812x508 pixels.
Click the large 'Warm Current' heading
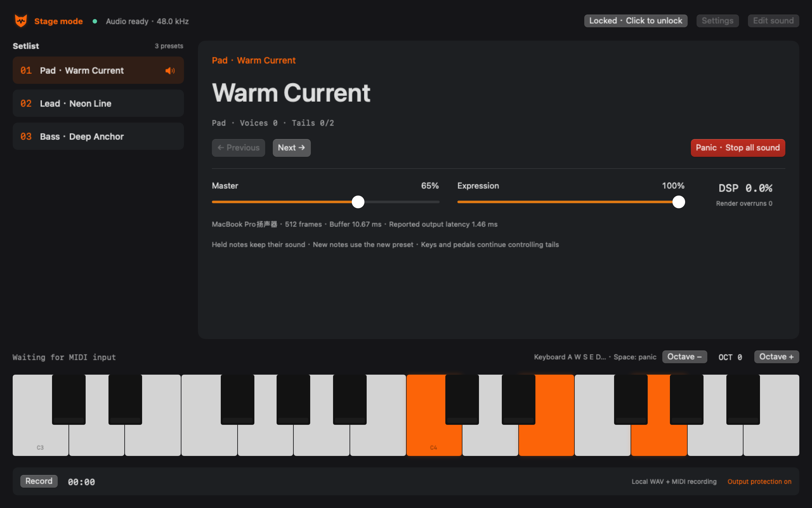point(291,93)
